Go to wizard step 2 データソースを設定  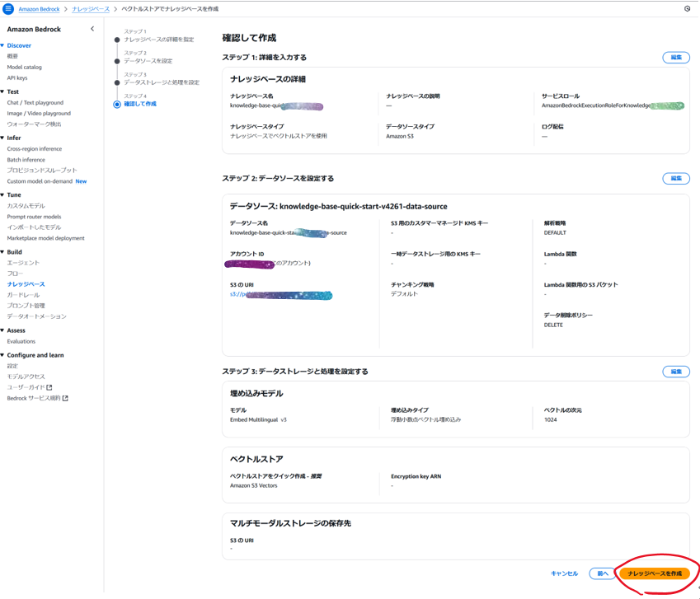148,61
